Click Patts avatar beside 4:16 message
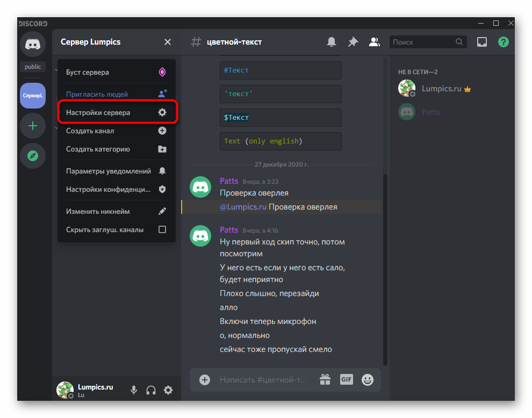 click(x=200, y=236)
